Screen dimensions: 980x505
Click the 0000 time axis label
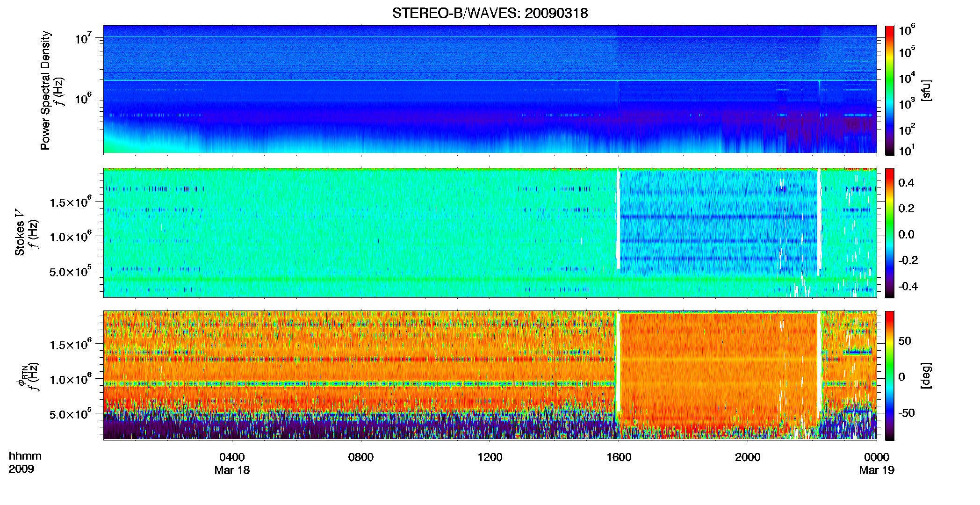click(877, 457)
